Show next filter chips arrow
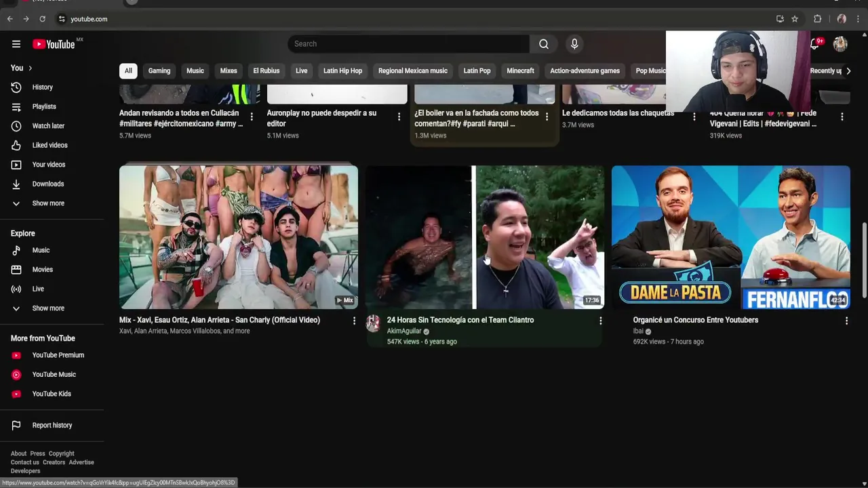868x488 pixels. (848, 70)
